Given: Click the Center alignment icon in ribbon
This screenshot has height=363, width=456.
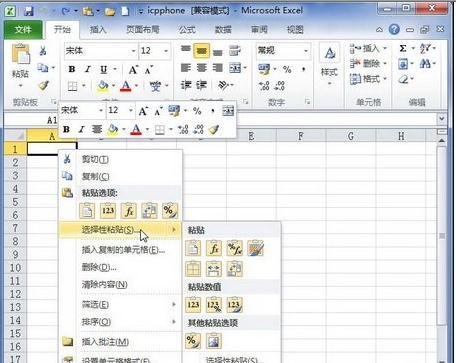Looking at the screenshot, I should [x=202, y=68].
